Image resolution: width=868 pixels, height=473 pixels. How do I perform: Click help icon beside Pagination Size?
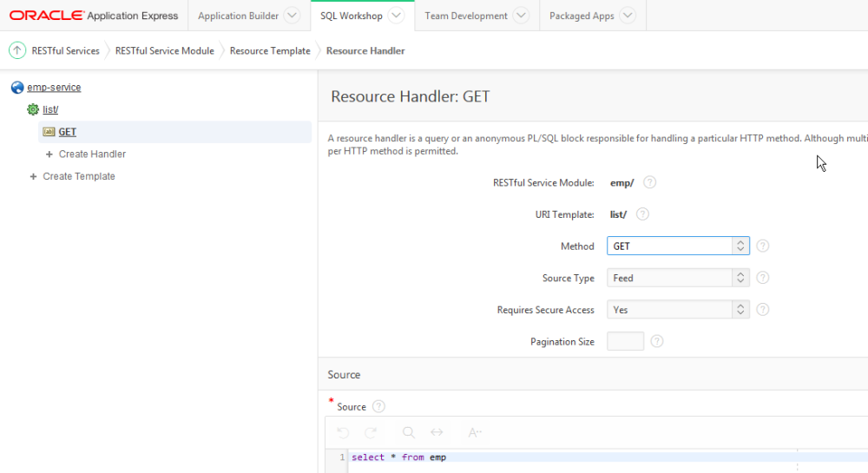click(x=657, y=341)
